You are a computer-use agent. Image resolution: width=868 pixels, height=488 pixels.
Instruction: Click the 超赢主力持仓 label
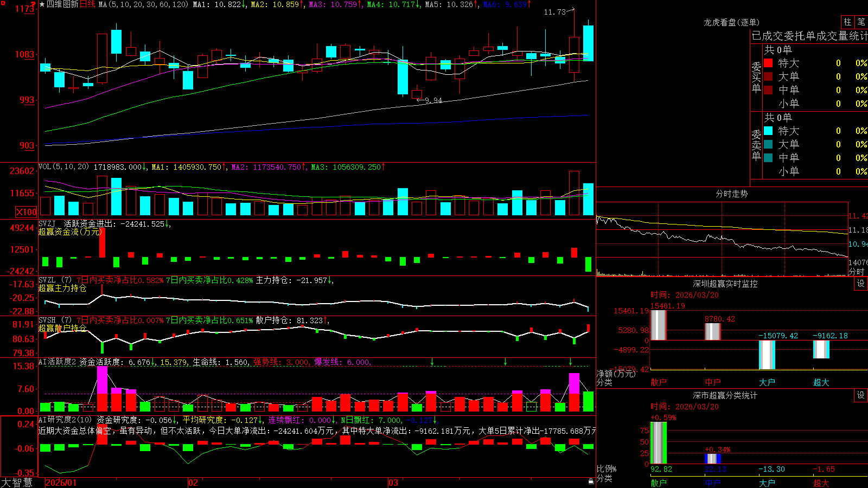[x=62, y=288]
